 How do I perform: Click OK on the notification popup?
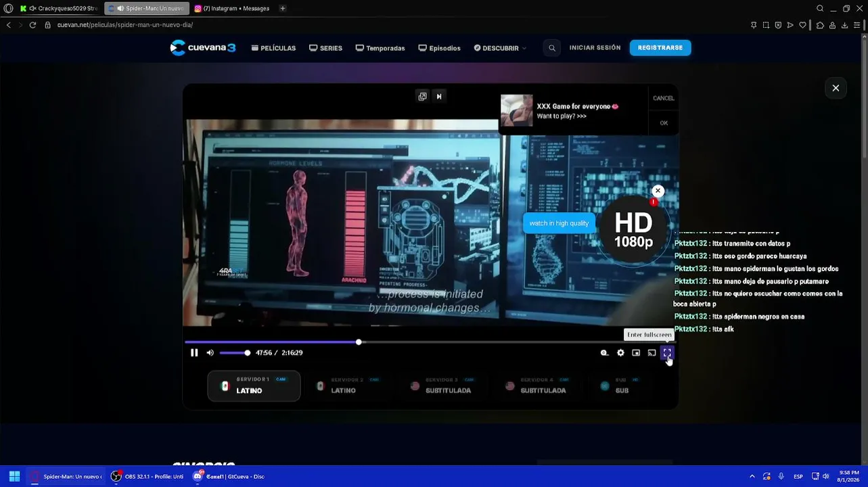(664, 123)
